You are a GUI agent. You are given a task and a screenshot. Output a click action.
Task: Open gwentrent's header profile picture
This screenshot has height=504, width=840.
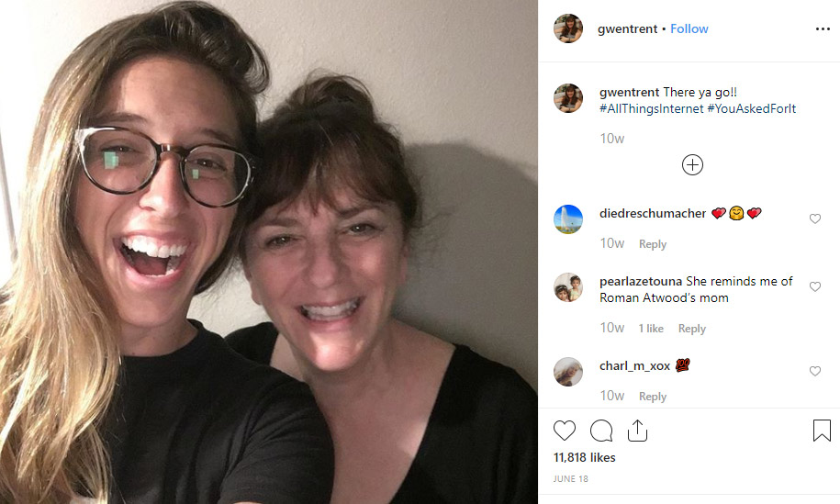(x=568, y=29)
